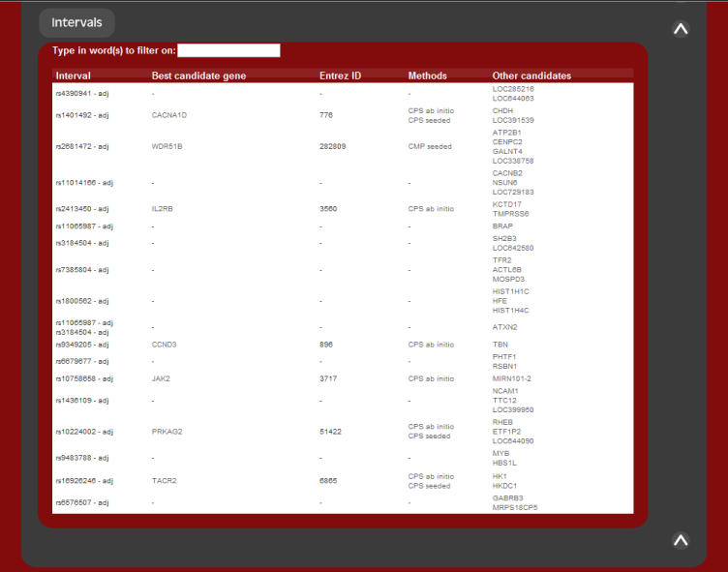728x572 pixels.
Task: Select interval rs6679677 - adj
Action: [82, 361]
